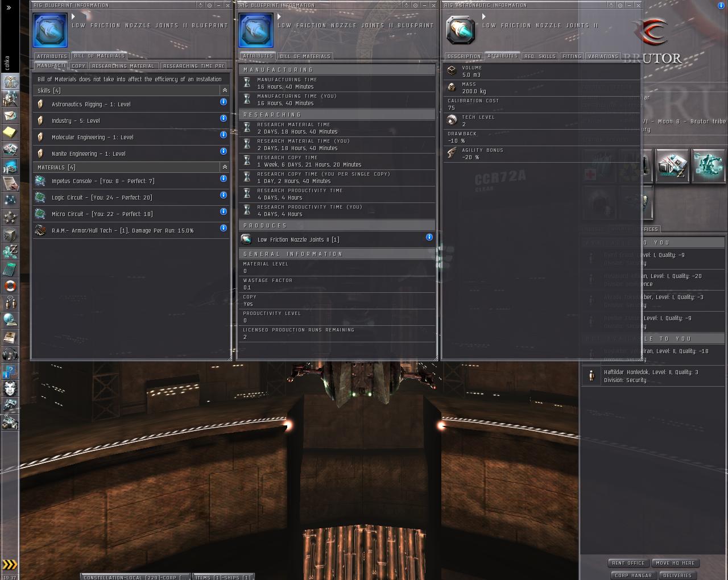Select the Researching Time sub-tab
Screen dimensions: 728x580
click(193, 66)
